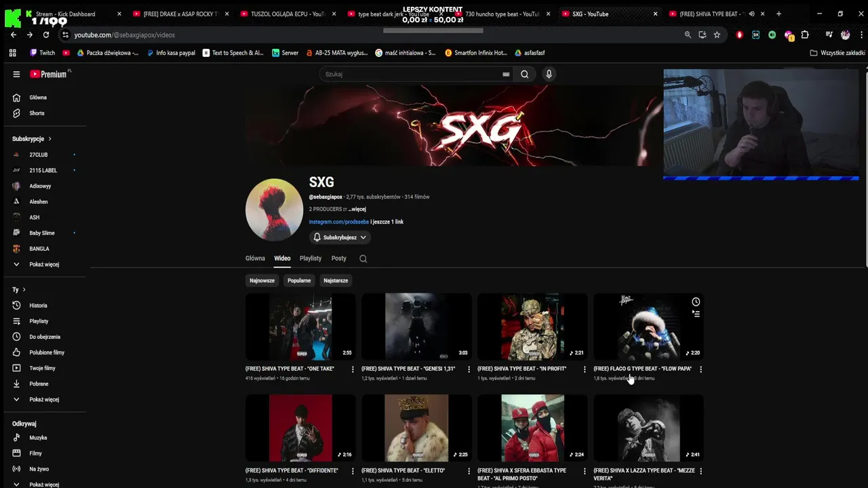Image resolution: width=868 pixels, height=488 pixels.
Task: Open Do obejrzenia watch later list
Action: click(43, 337)
